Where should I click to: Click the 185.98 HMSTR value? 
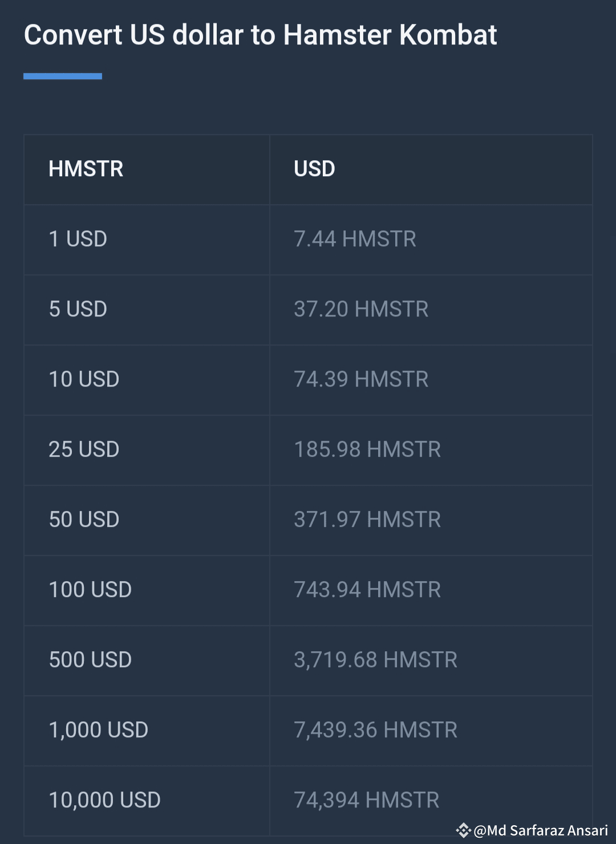click(367, 449)
